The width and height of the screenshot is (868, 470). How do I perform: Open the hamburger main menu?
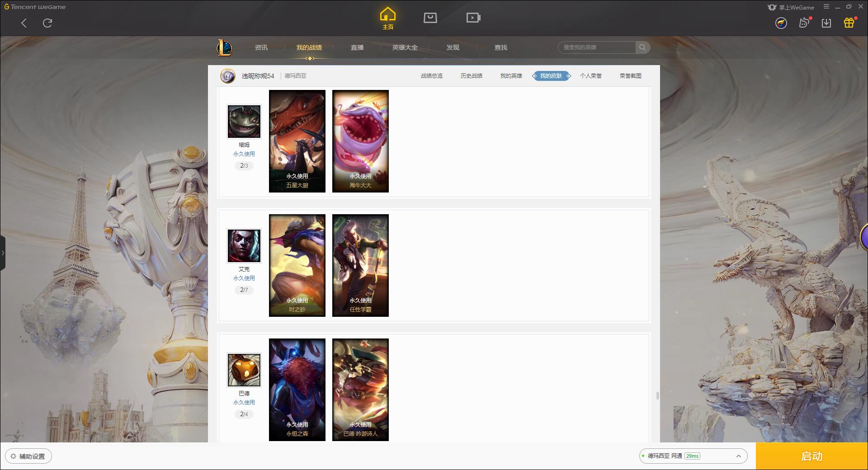click(826, 7)
